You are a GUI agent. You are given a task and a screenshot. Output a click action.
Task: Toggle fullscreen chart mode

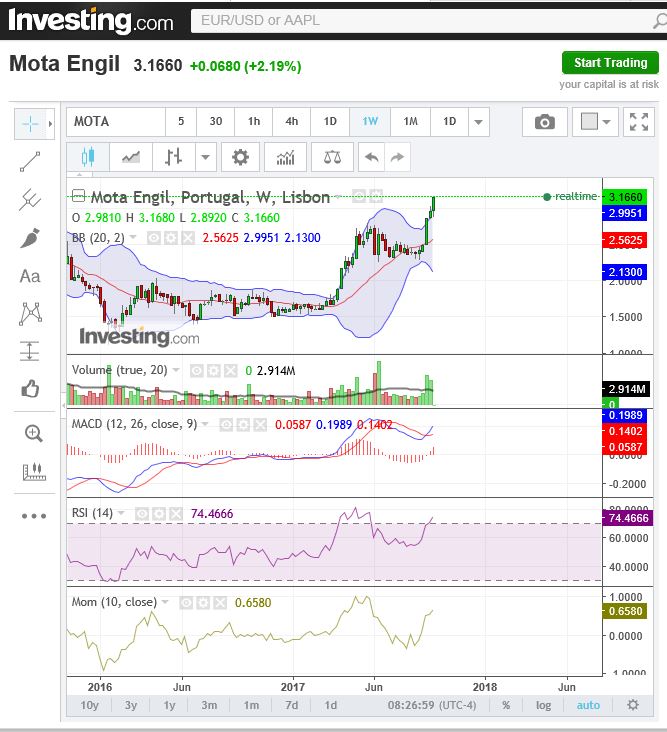point(639,122)
